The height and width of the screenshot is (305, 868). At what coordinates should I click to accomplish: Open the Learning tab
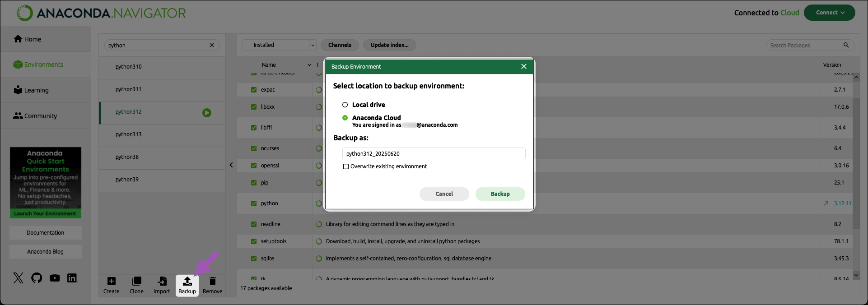[46, 90]
